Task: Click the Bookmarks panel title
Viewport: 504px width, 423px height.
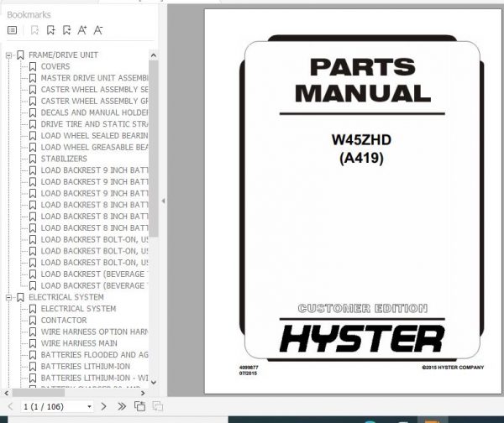Action: coord(29,15)
